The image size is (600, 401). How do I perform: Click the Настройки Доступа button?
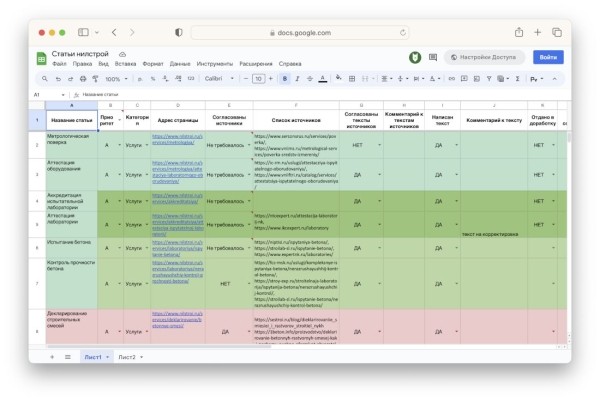pos(485,57)
